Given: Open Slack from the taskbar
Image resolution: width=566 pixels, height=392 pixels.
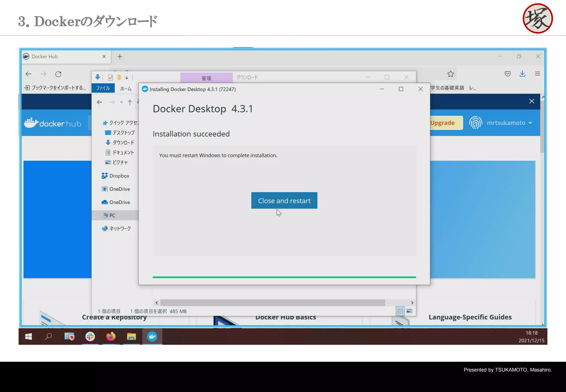Looking at the screenshot, I should [x=90, y=336].
